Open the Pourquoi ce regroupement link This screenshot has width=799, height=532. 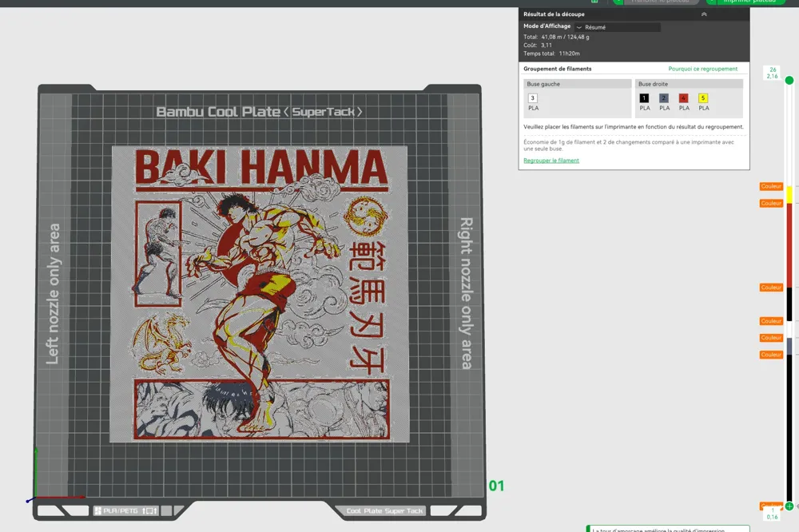click(702, 69)
